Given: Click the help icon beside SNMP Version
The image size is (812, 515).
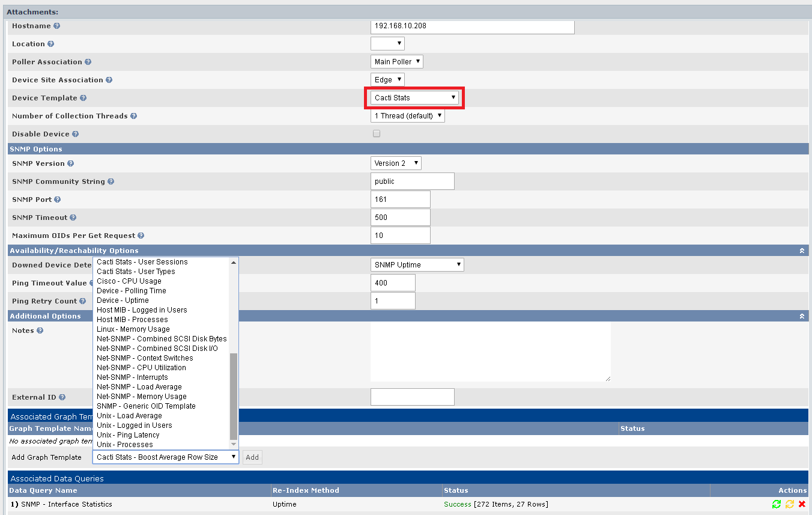Looking at the screenshot, I should click(70, 163).
